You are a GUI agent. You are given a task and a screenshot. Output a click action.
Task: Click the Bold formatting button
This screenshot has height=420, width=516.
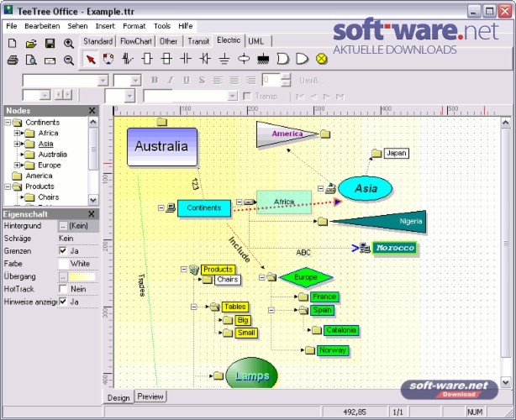pos(155,80)
